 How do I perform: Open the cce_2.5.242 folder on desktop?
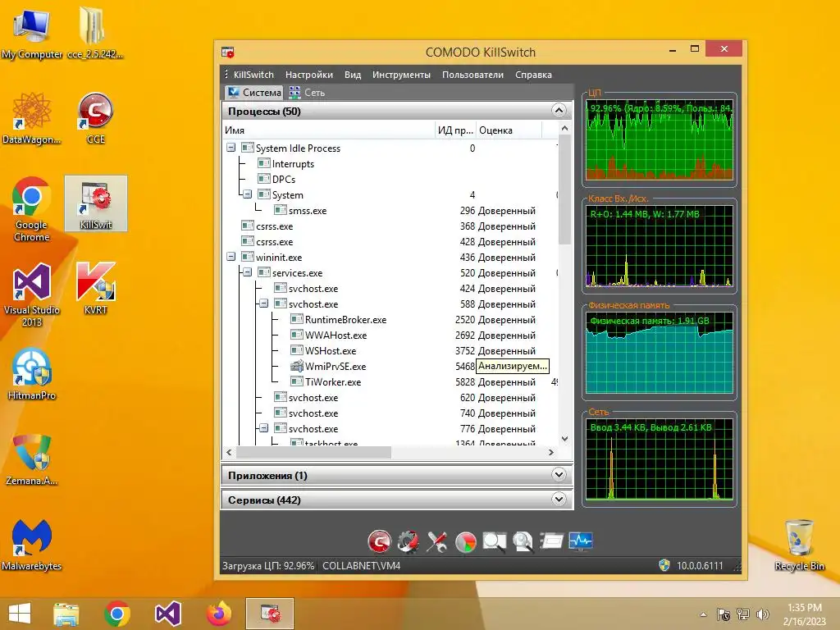[x=95, y=33]
